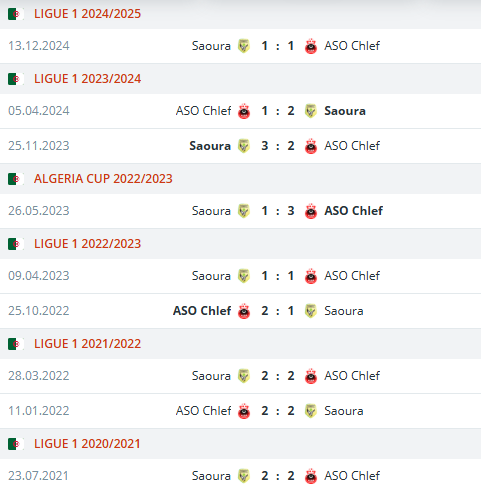Click ASO Chlef crest in 13.12.2024 match

311,46
